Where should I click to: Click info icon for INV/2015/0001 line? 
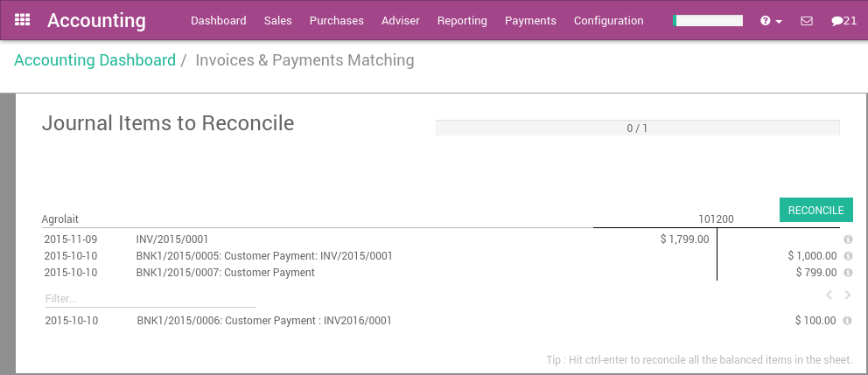point(848,240)
